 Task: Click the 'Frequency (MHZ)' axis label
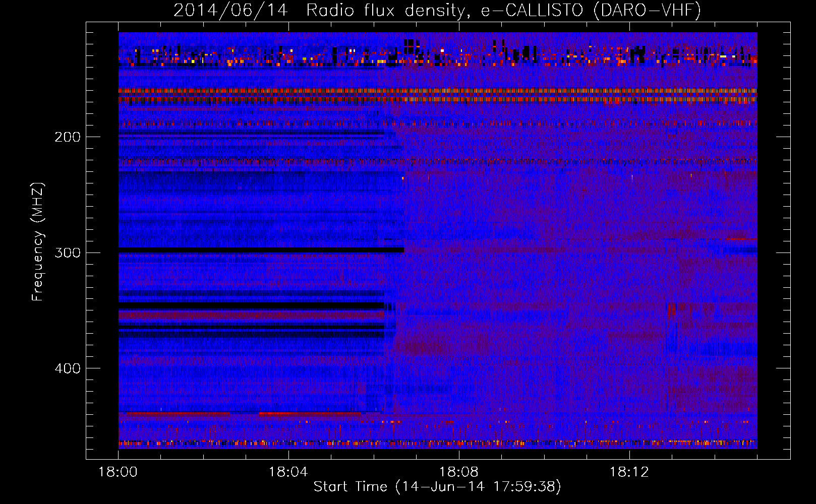[38, 241]
